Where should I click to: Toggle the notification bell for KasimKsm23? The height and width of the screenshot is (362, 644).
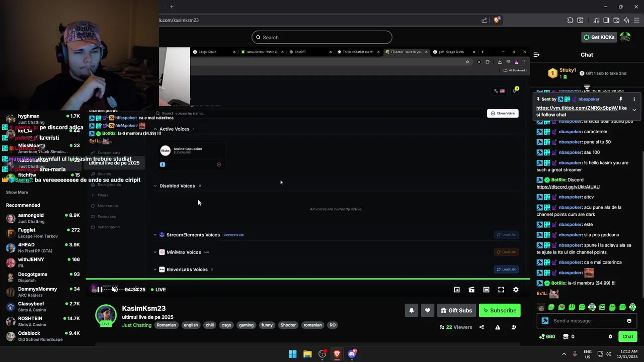[x=412, y=311]
